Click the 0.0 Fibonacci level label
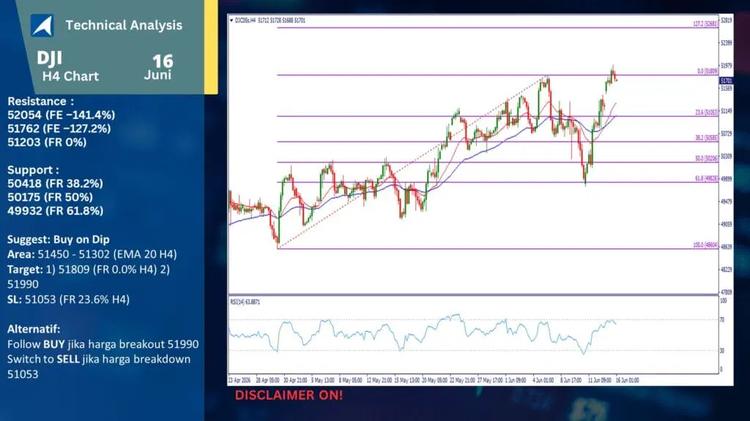750x421 pixels. pyautogui.click(x=707, y=71)
